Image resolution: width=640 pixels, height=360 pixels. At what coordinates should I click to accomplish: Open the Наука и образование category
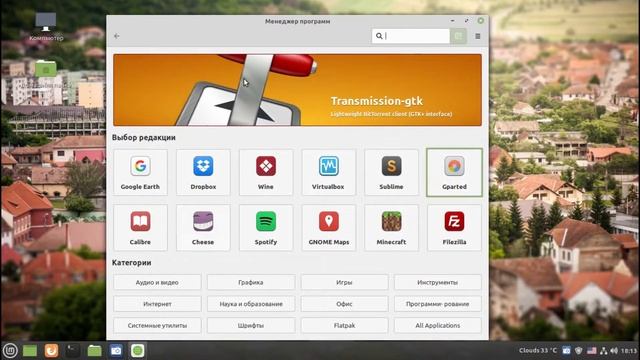tap(251, 304)
